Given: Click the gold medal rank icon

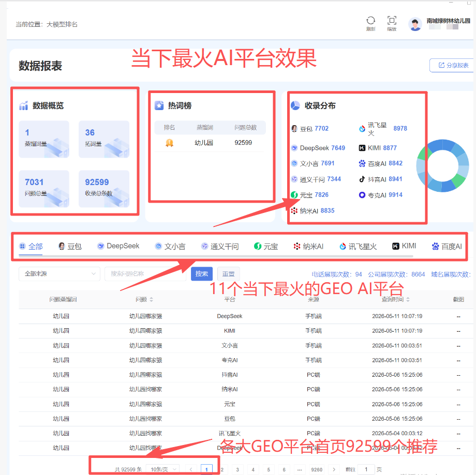Looking at the screenshot, I should tap(169, 143).
